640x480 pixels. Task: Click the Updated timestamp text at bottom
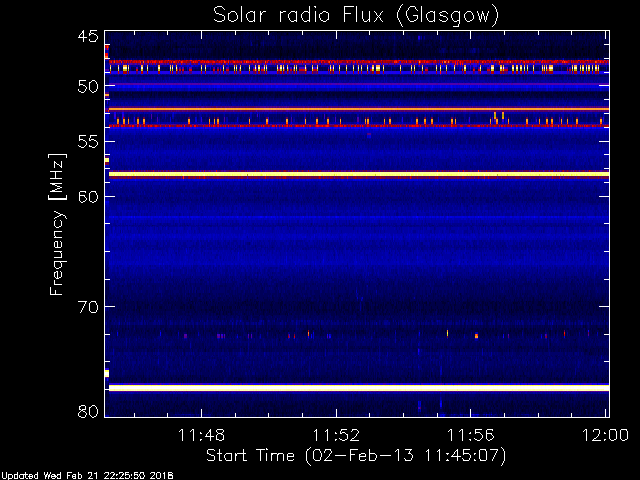click(87, 476)
